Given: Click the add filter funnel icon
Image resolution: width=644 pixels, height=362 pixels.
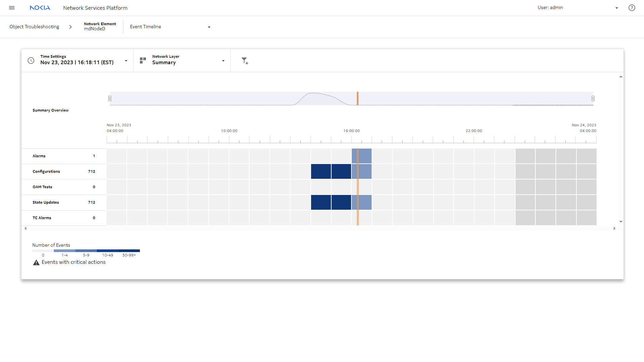Looking at the screenshot, I should [x=245, y=61].
